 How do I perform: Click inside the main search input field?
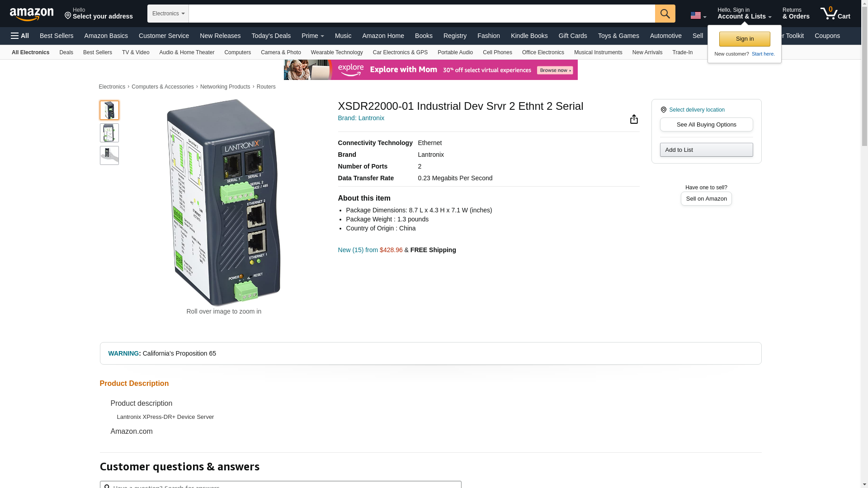[x=421, y=14]
